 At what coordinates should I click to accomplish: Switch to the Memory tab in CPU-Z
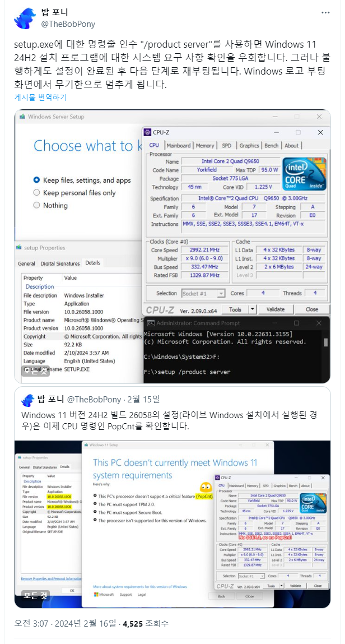(204, 145)
